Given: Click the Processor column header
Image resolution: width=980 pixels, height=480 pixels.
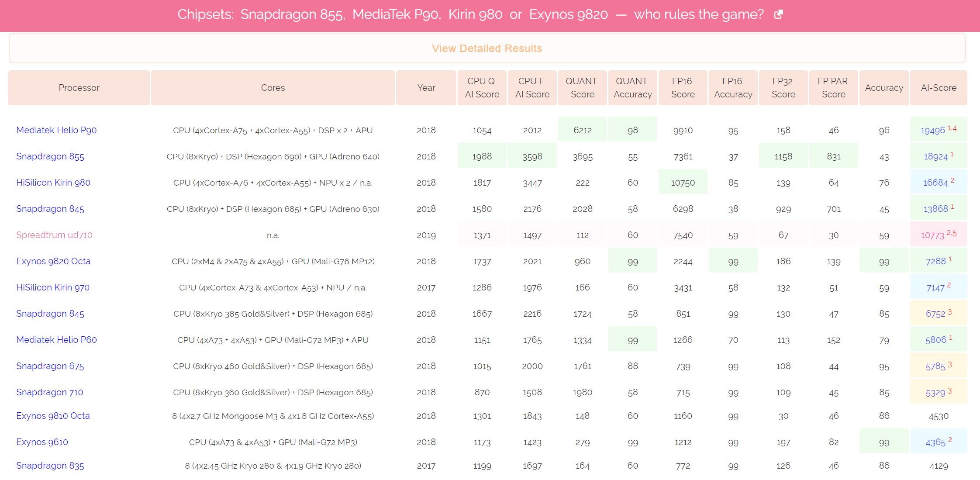Looking at the screenshot, I should [x=79, y=88].
